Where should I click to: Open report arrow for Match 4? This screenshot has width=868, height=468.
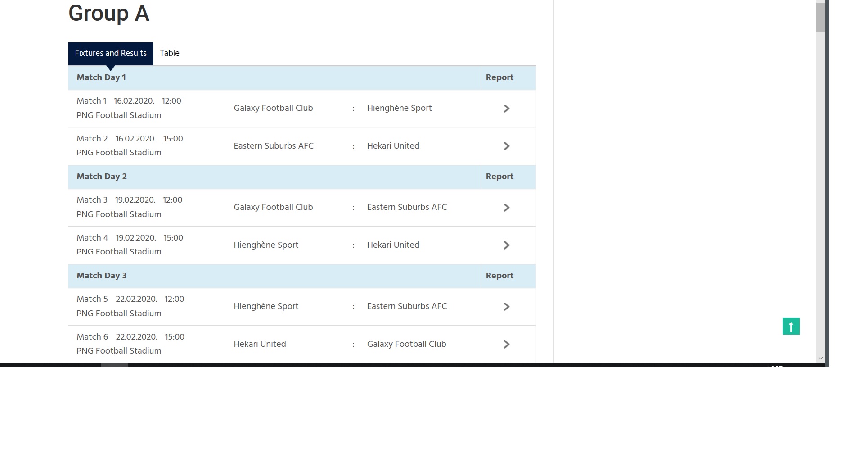tap(506, 245)
